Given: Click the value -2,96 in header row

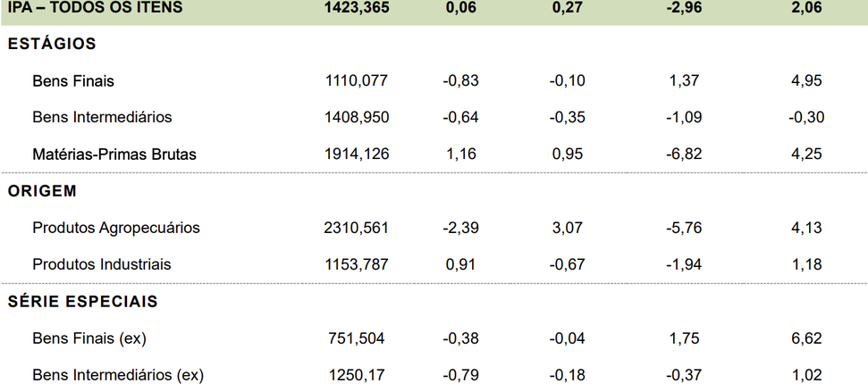Looking at the screenshot, I should 684,7.
